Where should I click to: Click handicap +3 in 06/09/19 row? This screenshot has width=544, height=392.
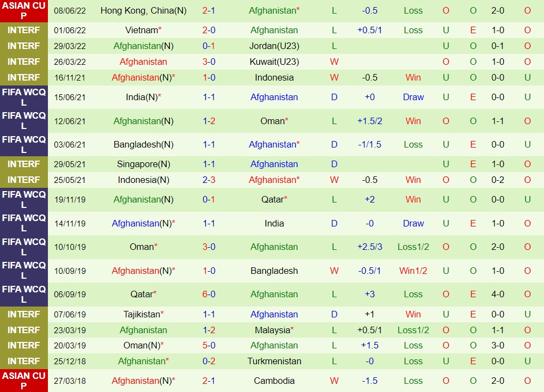point(370,294)
